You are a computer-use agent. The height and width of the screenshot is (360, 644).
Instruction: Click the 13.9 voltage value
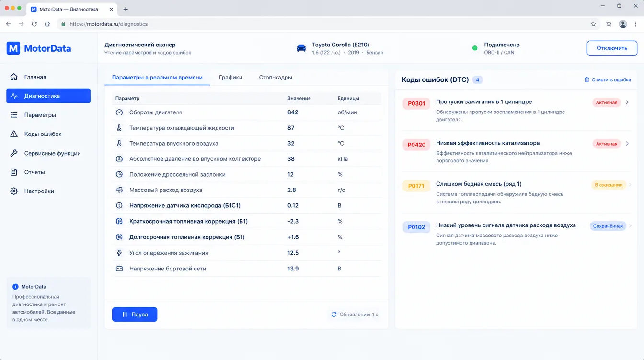(293, 269)
